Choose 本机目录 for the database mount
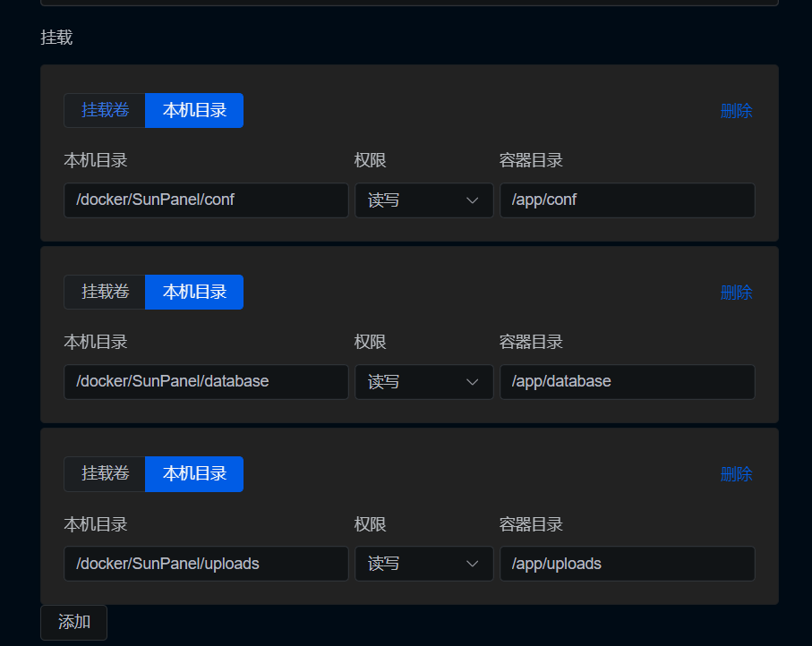Screen dimensions: 812x646 click(x=194, y=292)
